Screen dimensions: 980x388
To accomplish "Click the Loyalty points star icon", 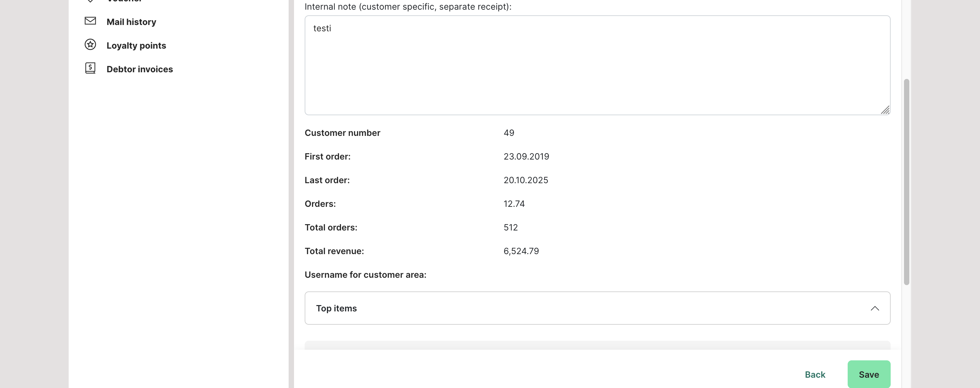I will 90,45.
